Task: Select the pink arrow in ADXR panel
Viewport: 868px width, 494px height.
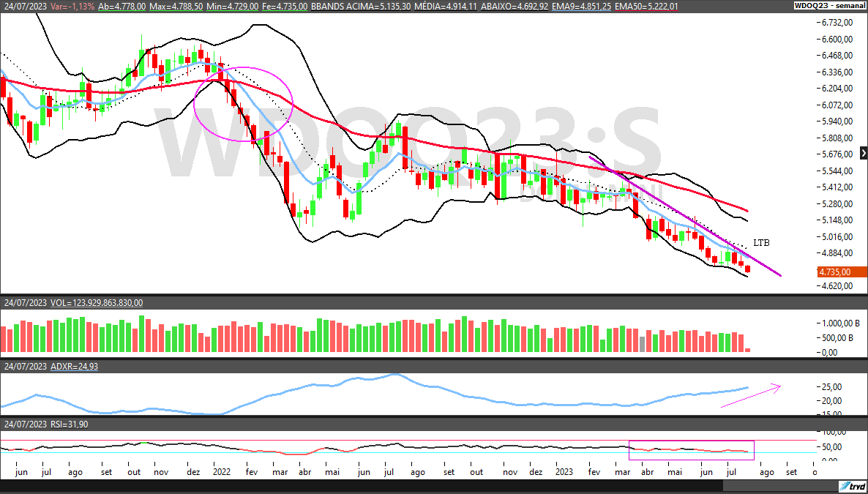Action: (x=750, y=395)
